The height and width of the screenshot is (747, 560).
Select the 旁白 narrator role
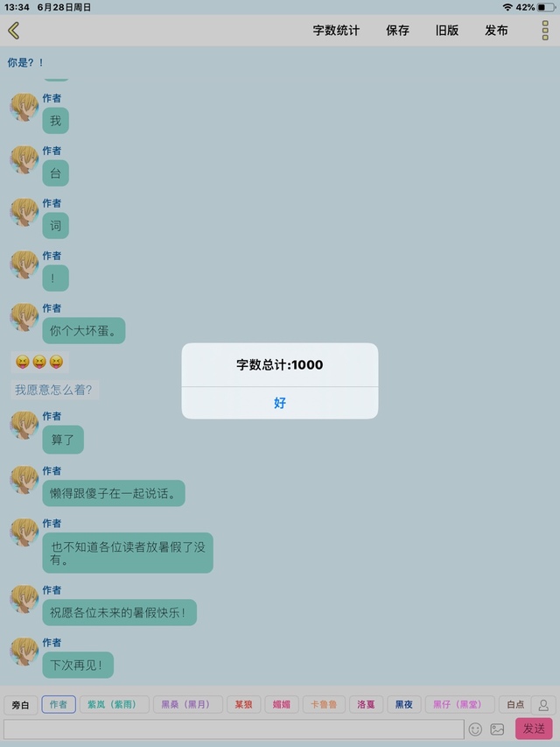(x=20, y=705)
